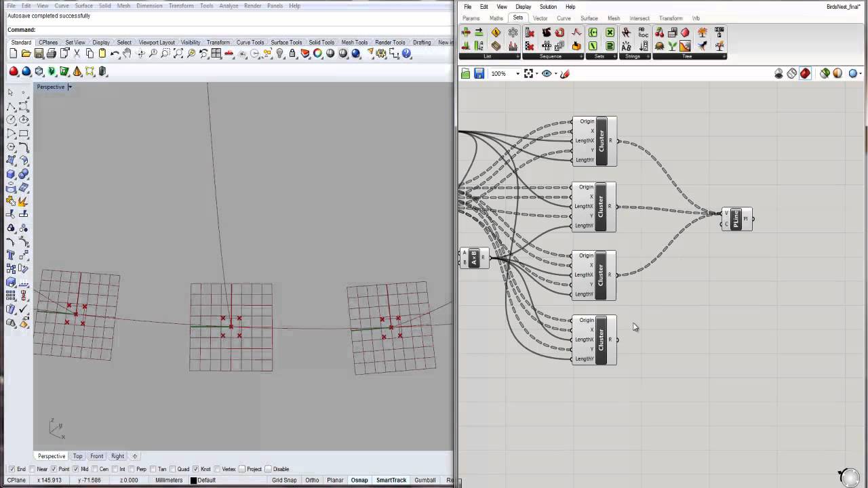The height and width of the screenshot is (488, 868).
Task: Click the black Default layer color swatch
Action: tap(193, 480)
